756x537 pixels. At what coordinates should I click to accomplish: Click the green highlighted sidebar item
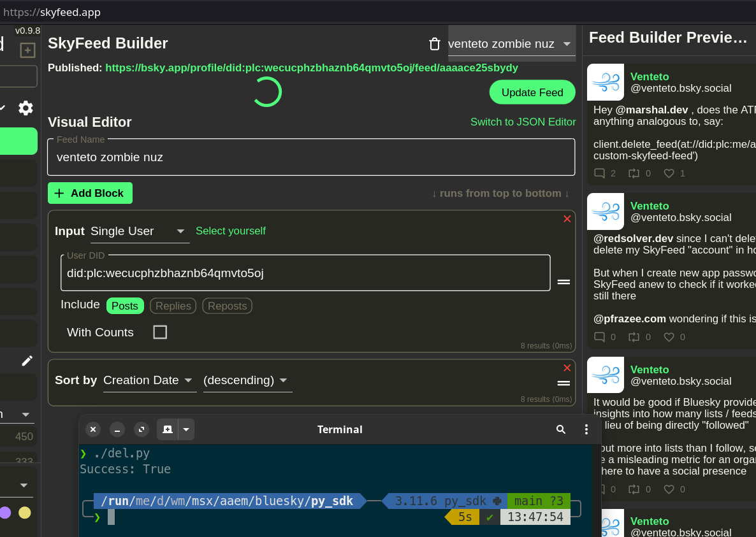18,141
